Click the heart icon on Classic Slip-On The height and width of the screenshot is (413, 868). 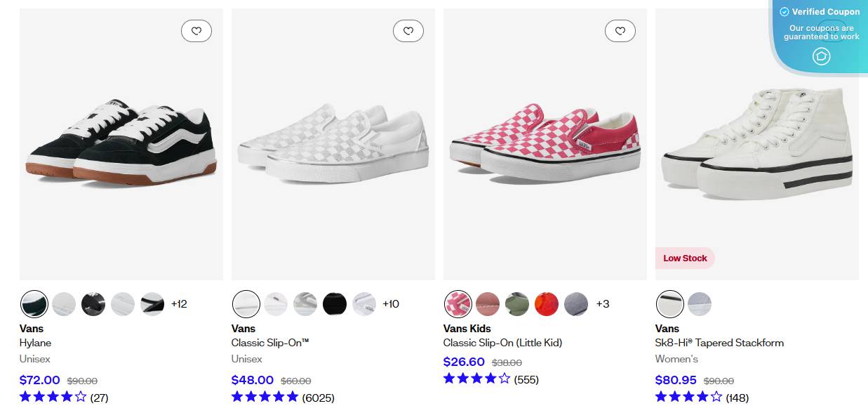pos(408,31)
